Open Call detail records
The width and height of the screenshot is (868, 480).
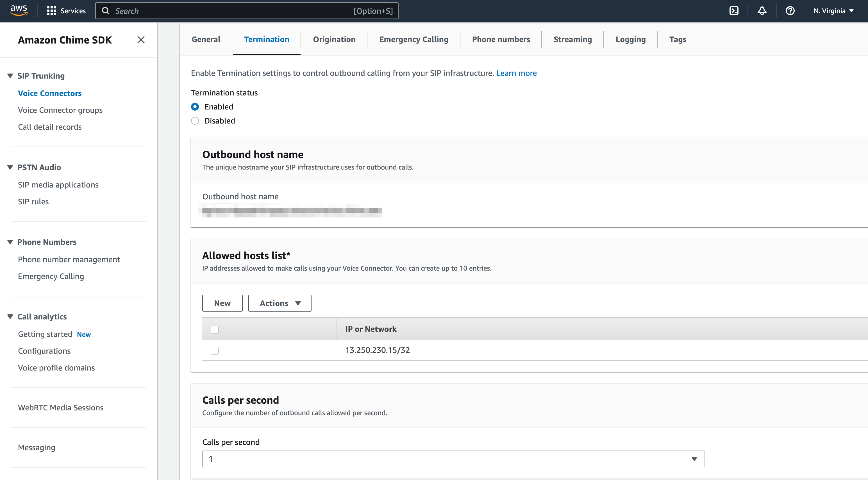pos(49,127)
